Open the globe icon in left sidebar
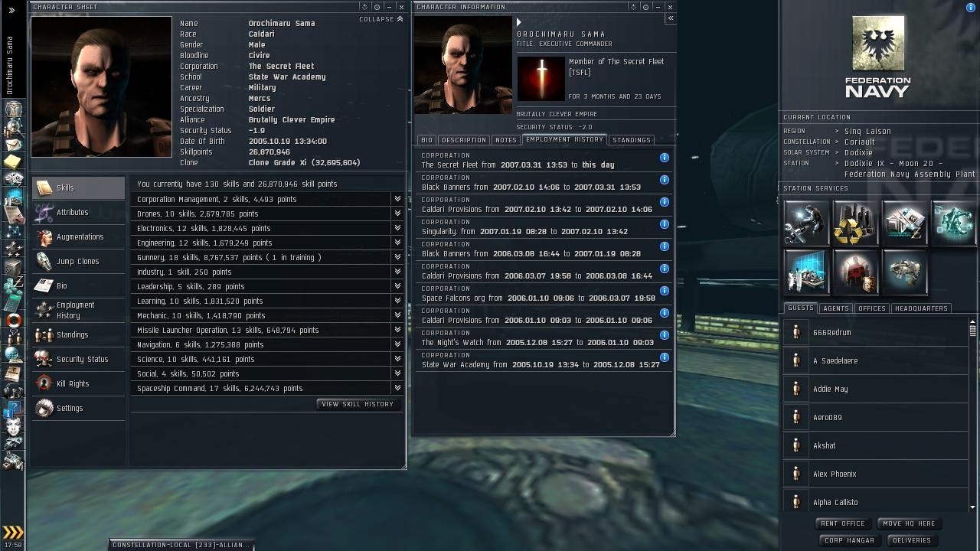The width and height of the screenshot is (980, 551). pyautogui.click(x=13, y=354)
